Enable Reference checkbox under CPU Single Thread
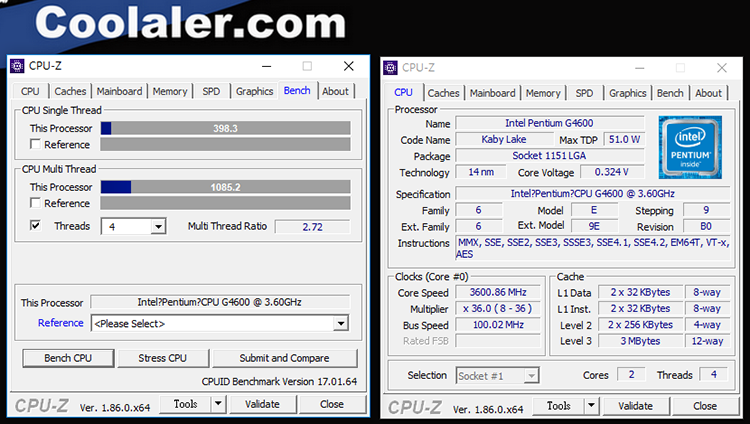 (x=35, y=144)
